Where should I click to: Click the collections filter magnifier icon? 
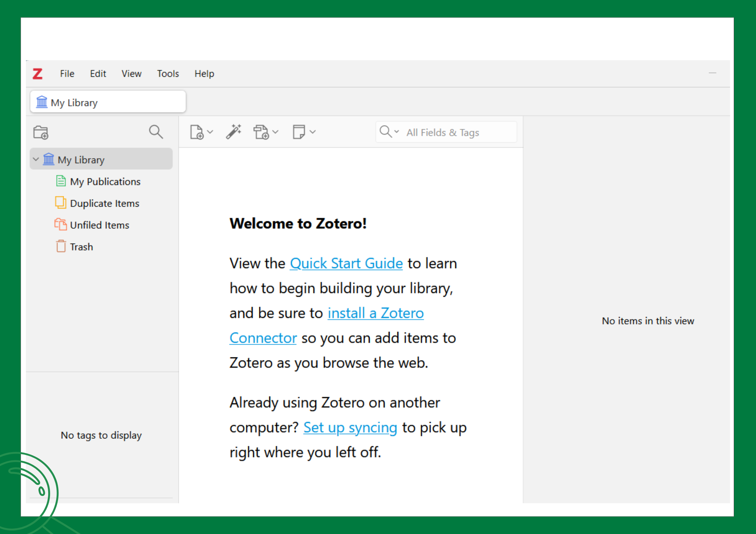tap(156, 132)
